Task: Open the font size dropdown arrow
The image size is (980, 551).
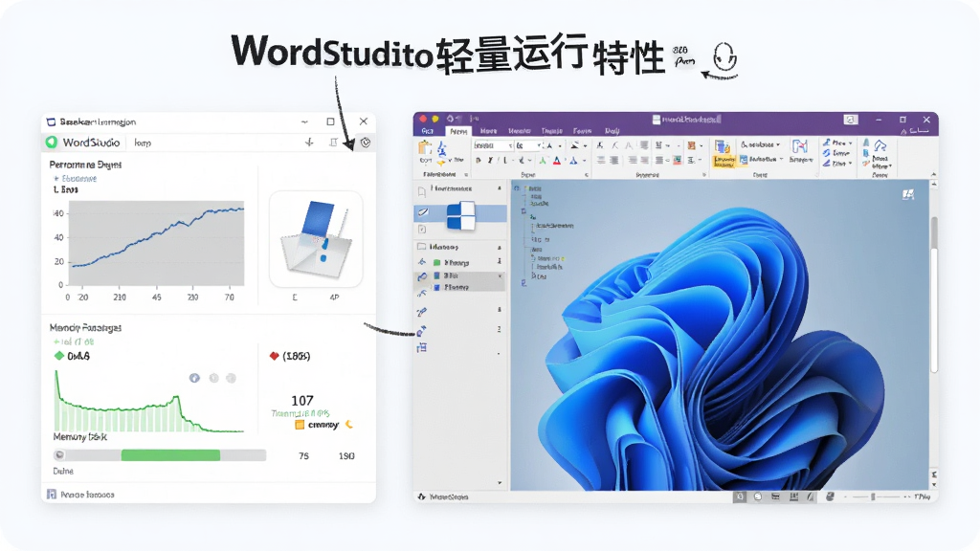Action: click(x=538, y=145)
